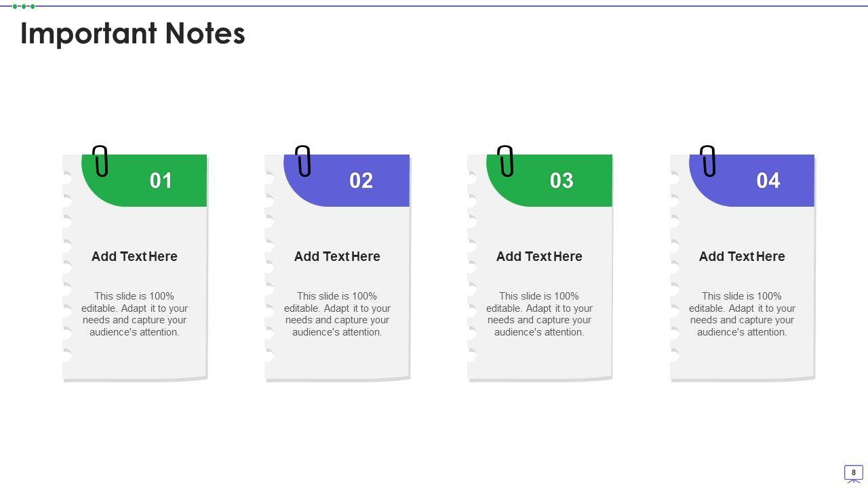The width and height of the screenshot is (868, 488).
Task: Select the body text in note 02
Action: tap(337, 314)
